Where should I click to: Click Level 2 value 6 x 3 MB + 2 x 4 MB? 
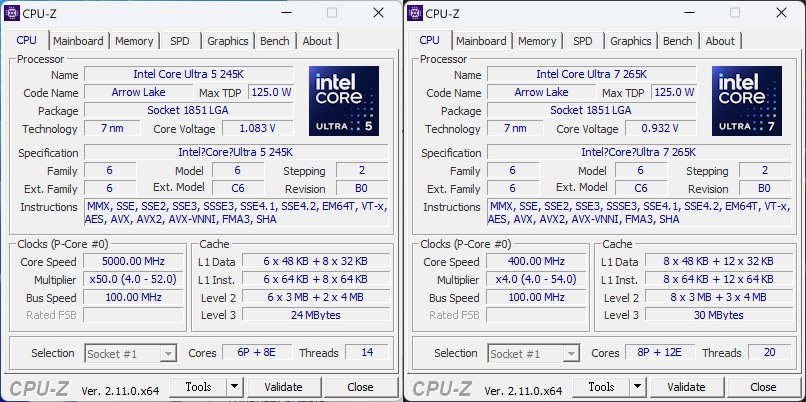(x=316, y=297)
